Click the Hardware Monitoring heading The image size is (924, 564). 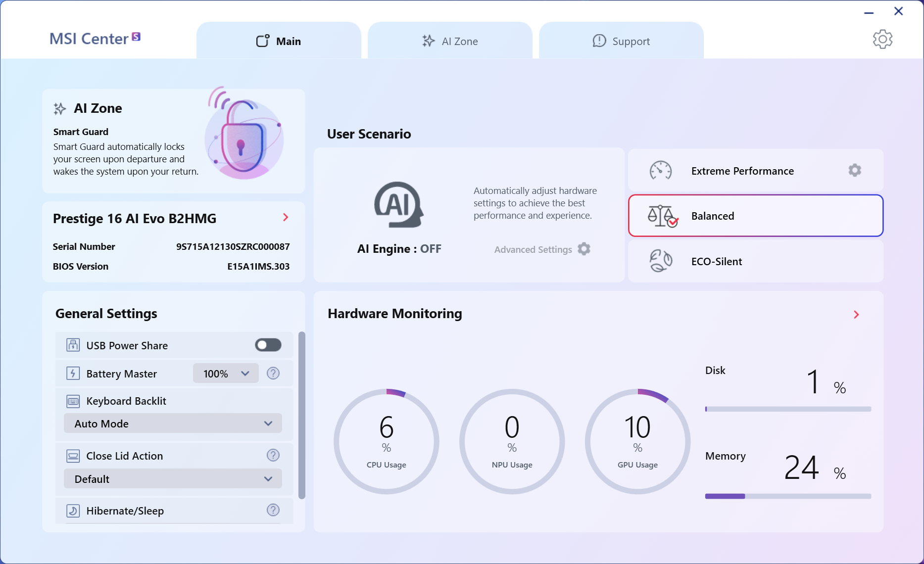(395, 314)
